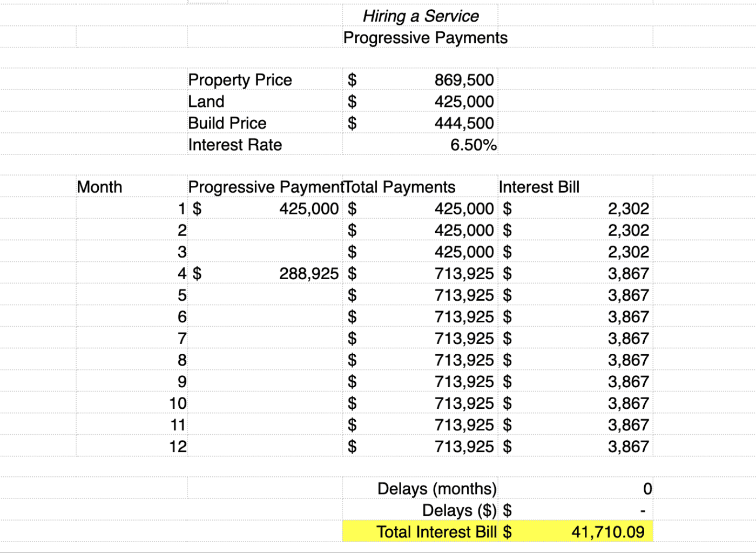Click the Land value 425,000 cell
756x553 pixels.
[463, 102]
